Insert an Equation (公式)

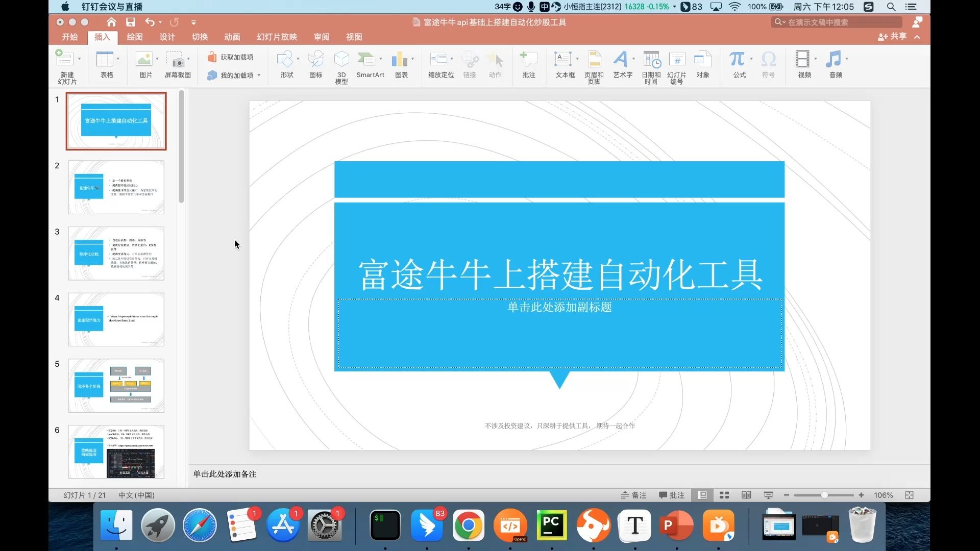point(737,59)
